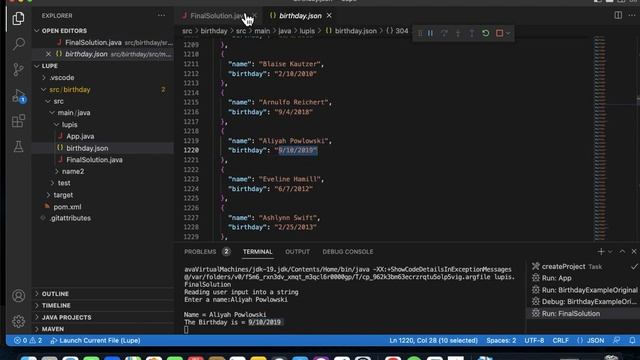Viewport: 640px width, 360px height.
Task: Create a new terminal with plus
Action: (x=601, y=252)
